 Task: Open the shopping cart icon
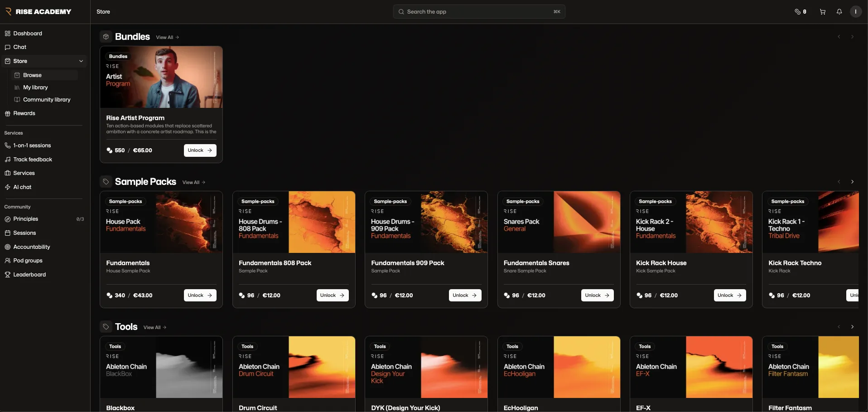coord(822,12)
